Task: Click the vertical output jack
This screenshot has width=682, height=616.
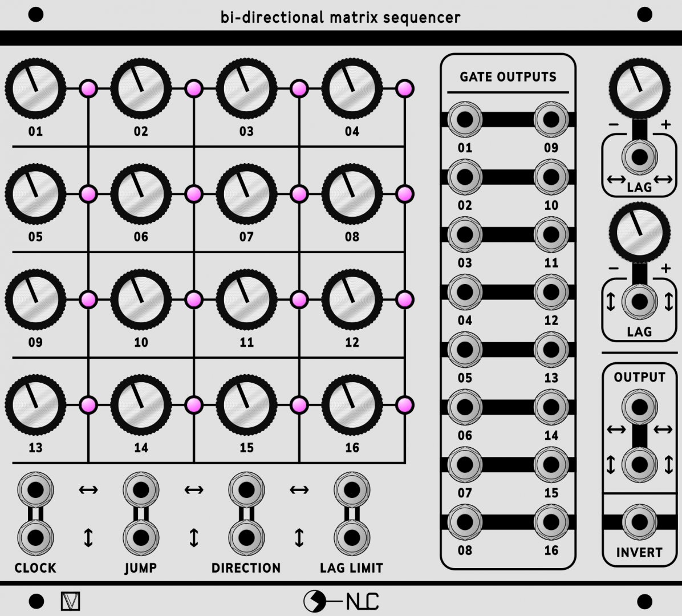Action: tap(639, 464)
